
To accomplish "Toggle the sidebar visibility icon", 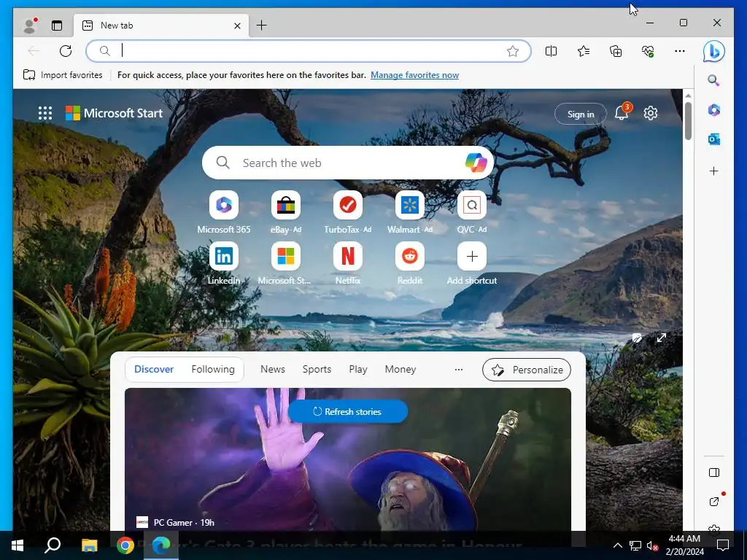I will coord(713,472).
